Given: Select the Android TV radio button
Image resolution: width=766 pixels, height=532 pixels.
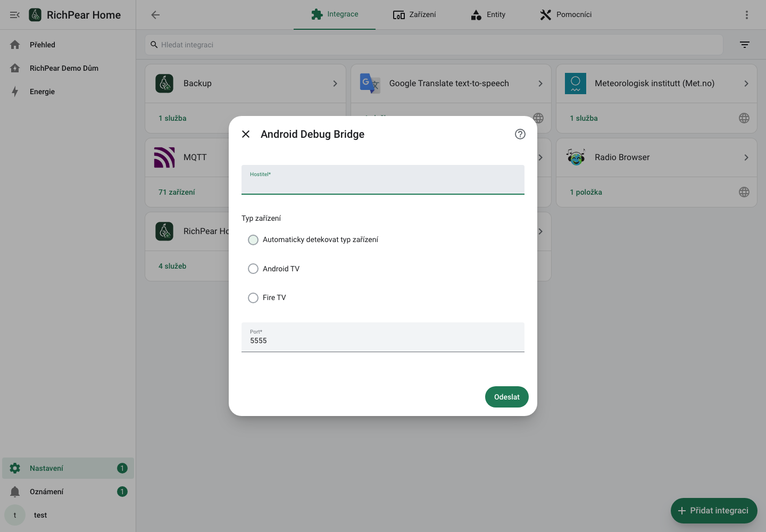Looking at the screenshot, I should point(253,269).
